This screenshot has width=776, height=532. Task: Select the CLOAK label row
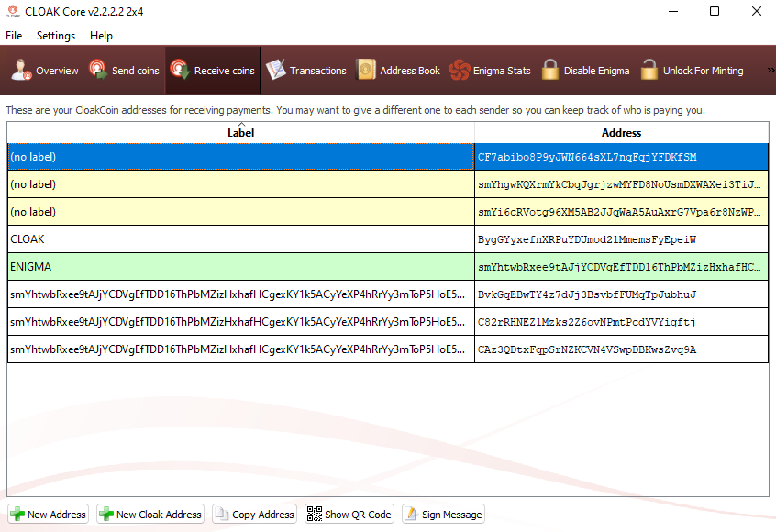pos(241,239)
